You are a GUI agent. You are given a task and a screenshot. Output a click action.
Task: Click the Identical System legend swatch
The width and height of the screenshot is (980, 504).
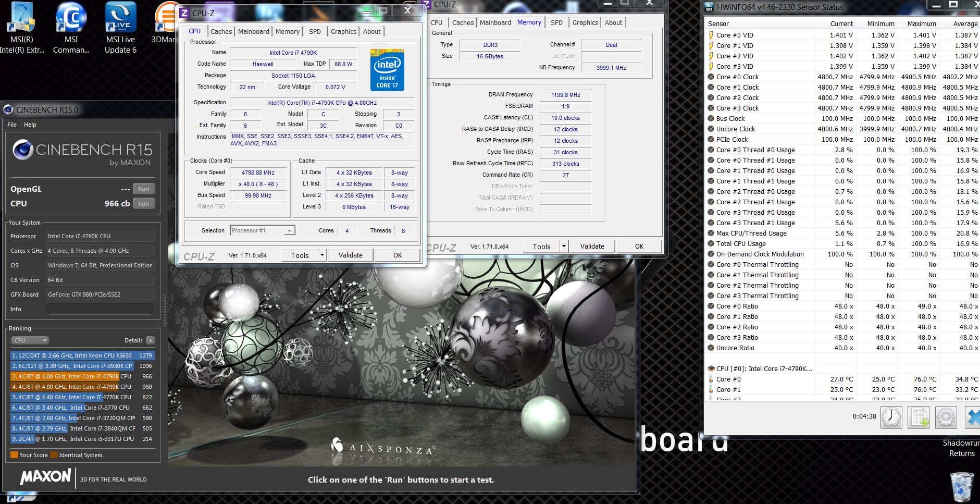54,455
